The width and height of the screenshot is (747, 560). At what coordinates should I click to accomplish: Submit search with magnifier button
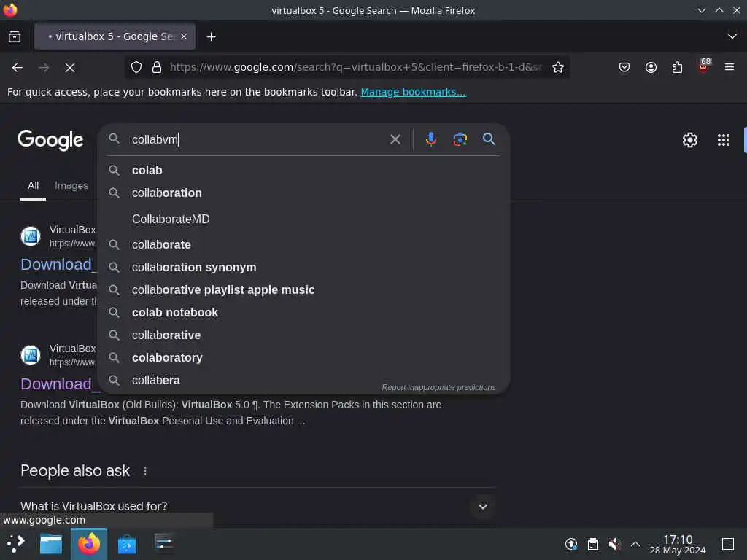click(x=489, y=139)
